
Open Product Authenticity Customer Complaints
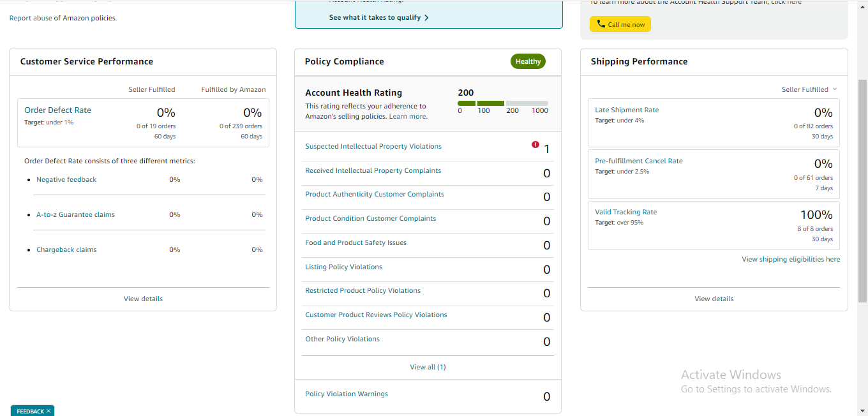click(x=375, y=194)
